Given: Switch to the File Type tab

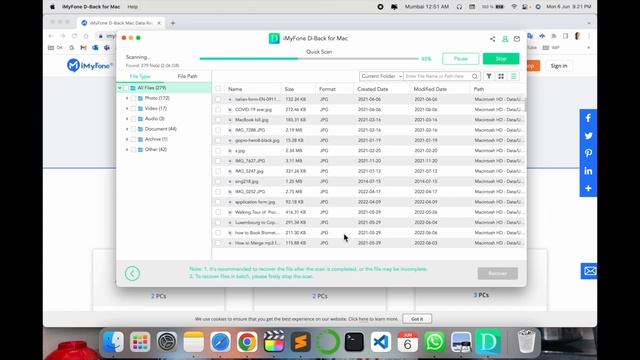Looking at the screenshot, I should tap(140, 76).
